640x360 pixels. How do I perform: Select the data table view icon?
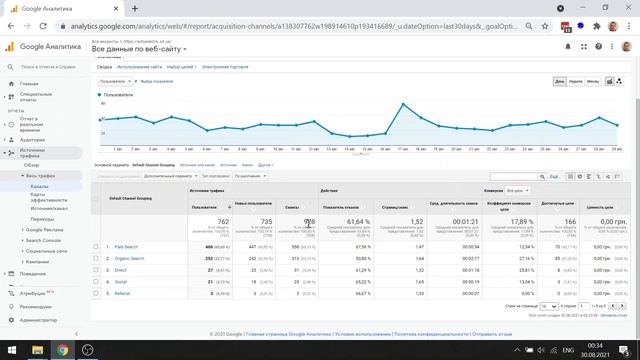click(x=570, y=176)
